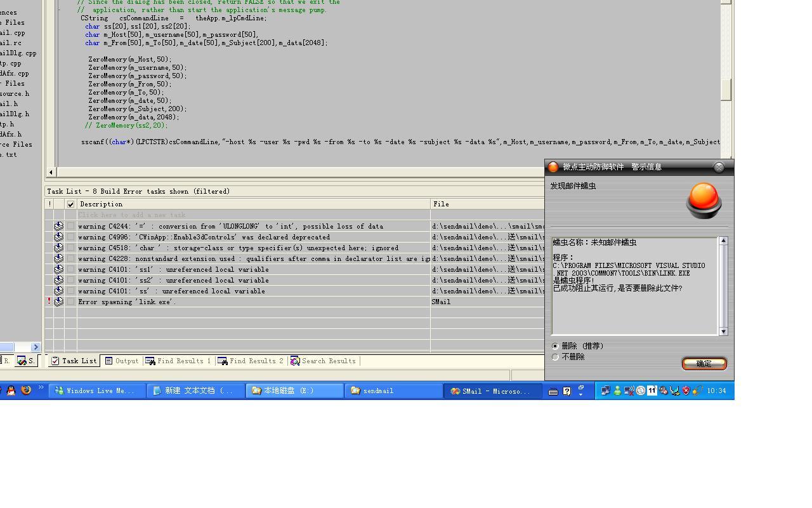The height and width of the screenshot is (508, 812).
Task: Open the network computers tray icon
Action: (x=605, y=391)
